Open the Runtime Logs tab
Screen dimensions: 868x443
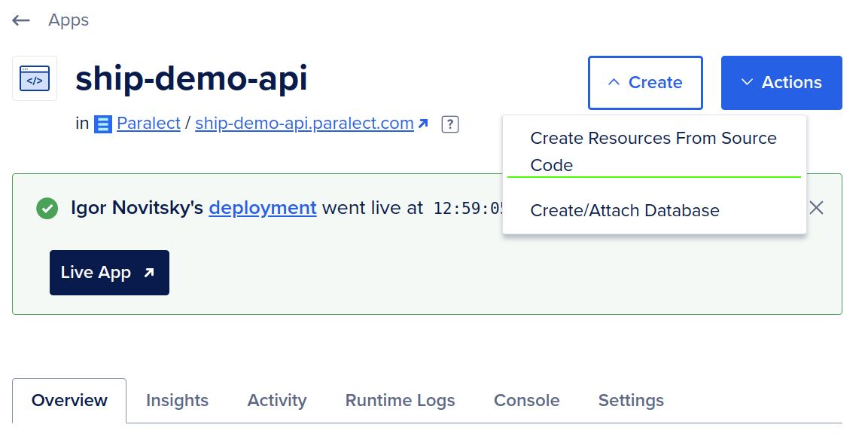click(400, 400)
